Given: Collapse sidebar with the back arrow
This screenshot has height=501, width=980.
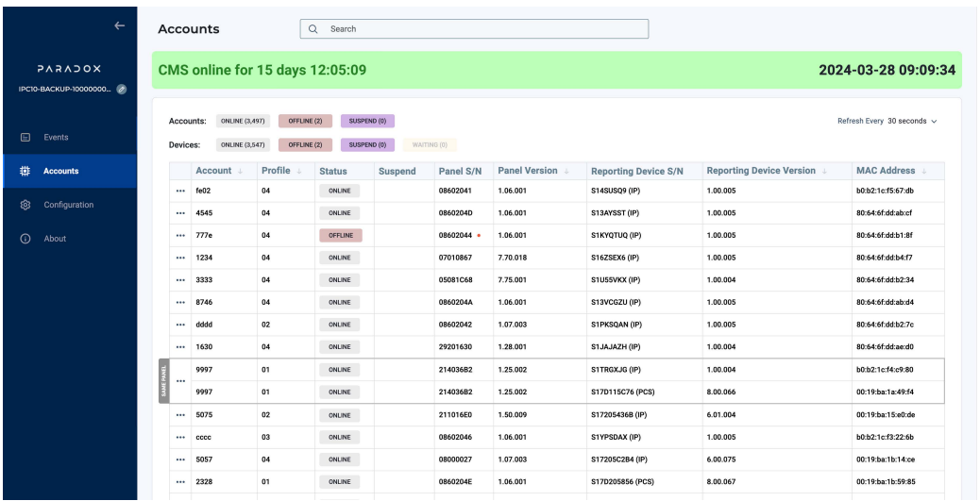Looking at the screenshot, I should click(x=119, y=27).
